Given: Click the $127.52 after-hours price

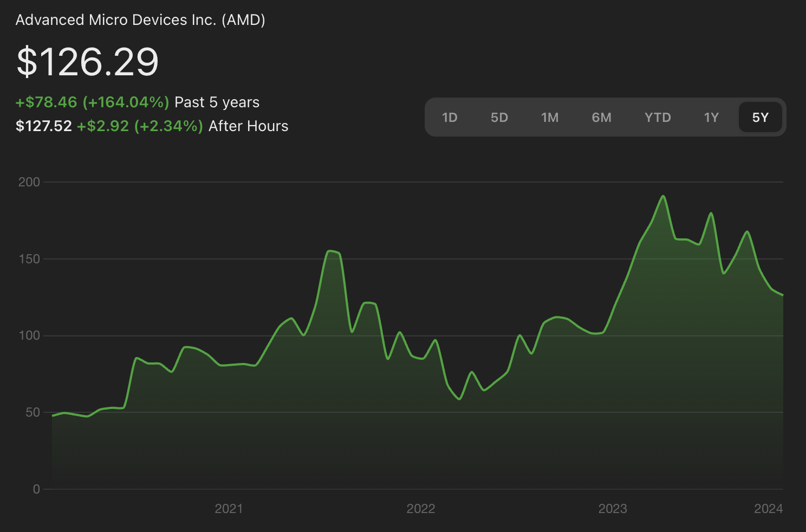Looking at the screenshot, I should [44, 126].
